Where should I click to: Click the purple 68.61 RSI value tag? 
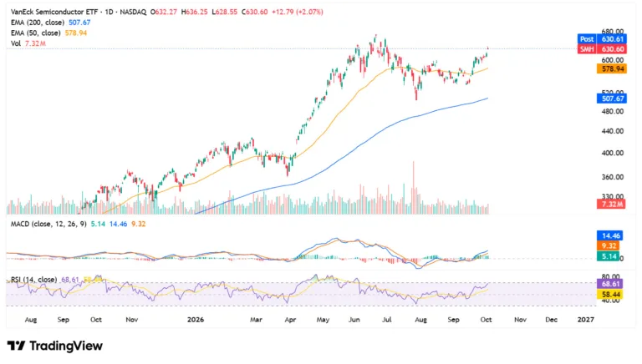(609, 284)
